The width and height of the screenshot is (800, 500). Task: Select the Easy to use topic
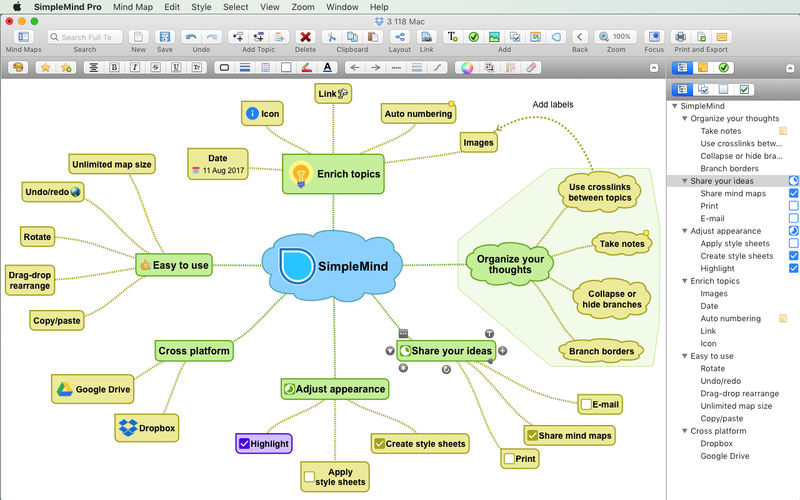click(174, 265)
